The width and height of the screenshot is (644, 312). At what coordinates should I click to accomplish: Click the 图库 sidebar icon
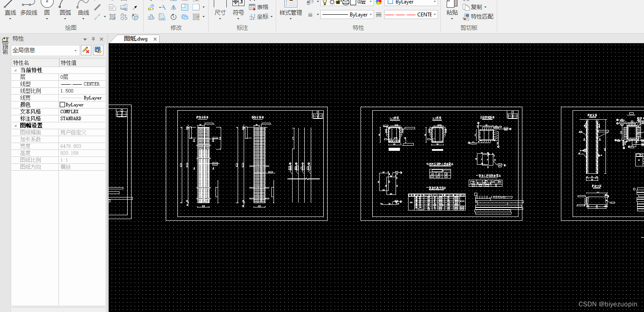point(5,46)
